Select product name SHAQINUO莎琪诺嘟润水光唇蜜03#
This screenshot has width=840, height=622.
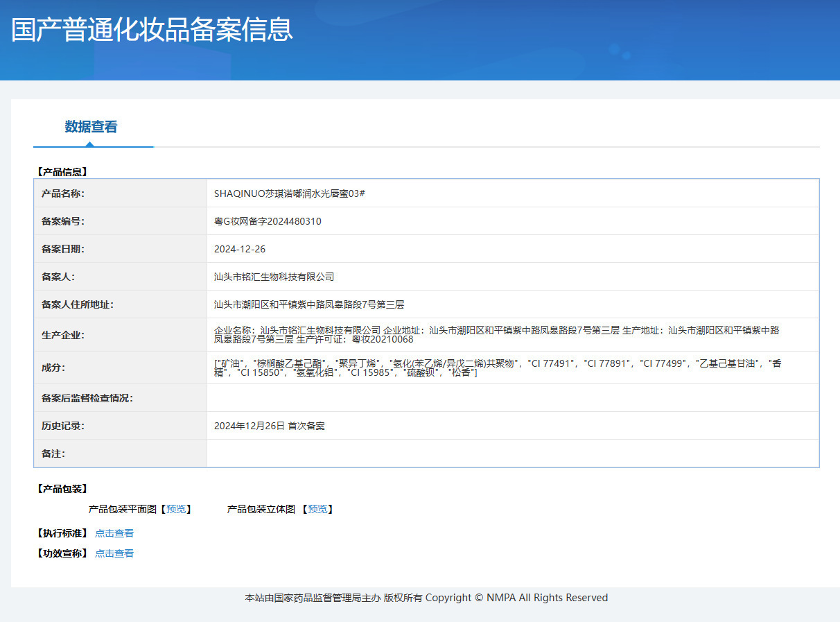point(290,193)
